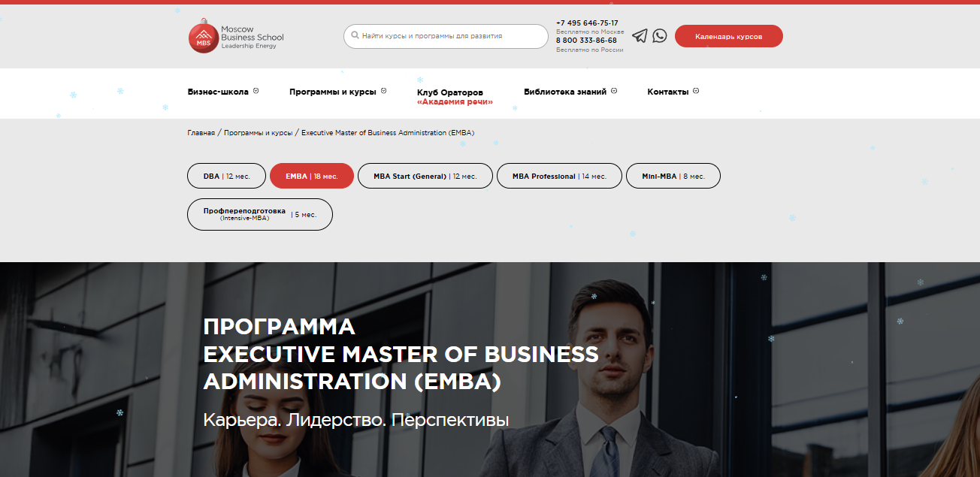Viewport: 980px width, 477px height.
Task: Expand the Бизнес-школа menu chevron
Action: pyautogui.click(x=256, y=91)
